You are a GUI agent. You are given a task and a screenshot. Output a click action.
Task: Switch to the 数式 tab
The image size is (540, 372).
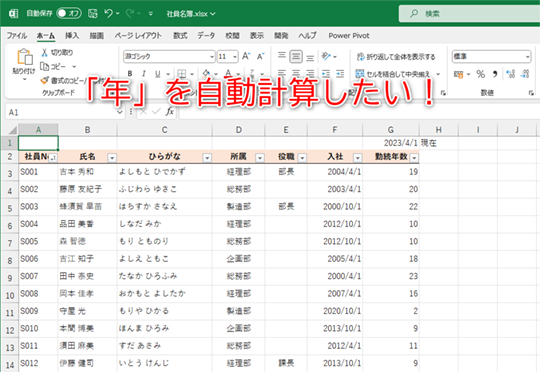[x=180, y=35]
